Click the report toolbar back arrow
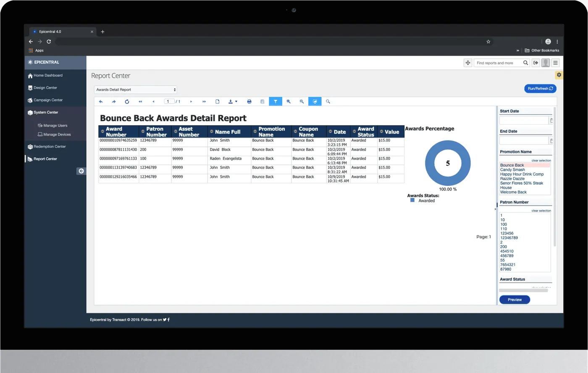Image resolution: width=588 pixels, height=373 pixels. (x=101, y=102)
